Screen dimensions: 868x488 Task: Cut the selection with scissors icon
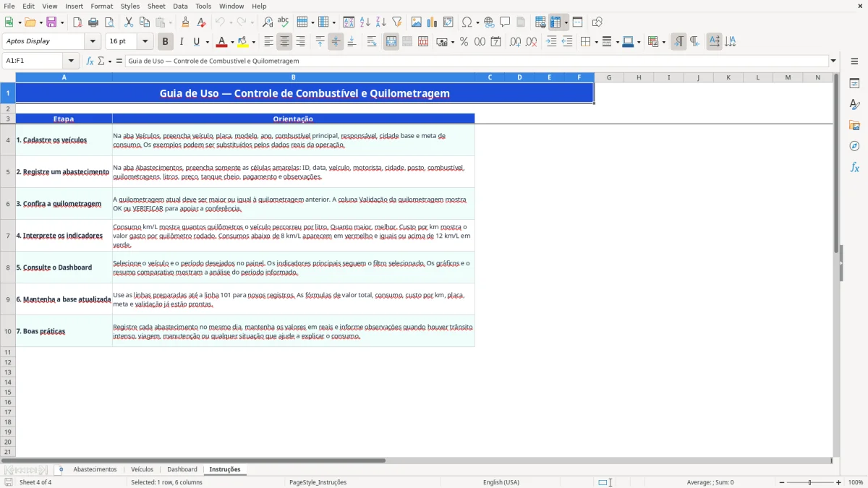pyautogui.click(x=129, y=22)
